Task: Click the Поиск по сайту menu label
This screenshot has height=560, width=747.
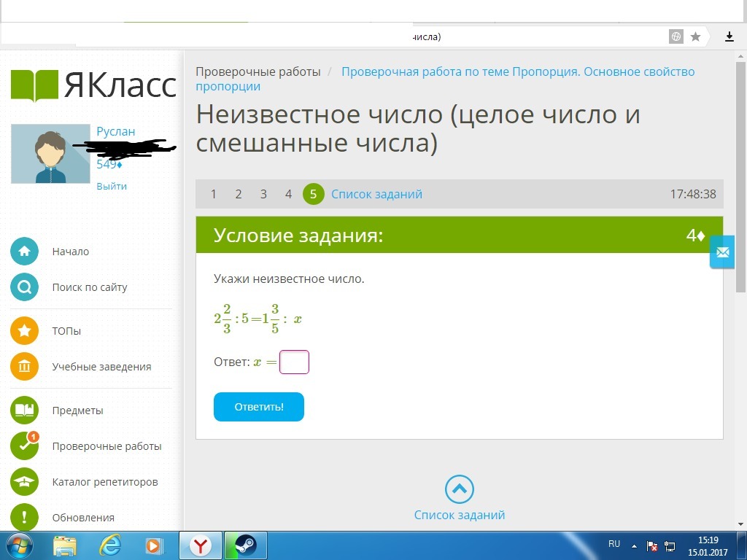Action: pyautogui.click(x=90, y=287)
